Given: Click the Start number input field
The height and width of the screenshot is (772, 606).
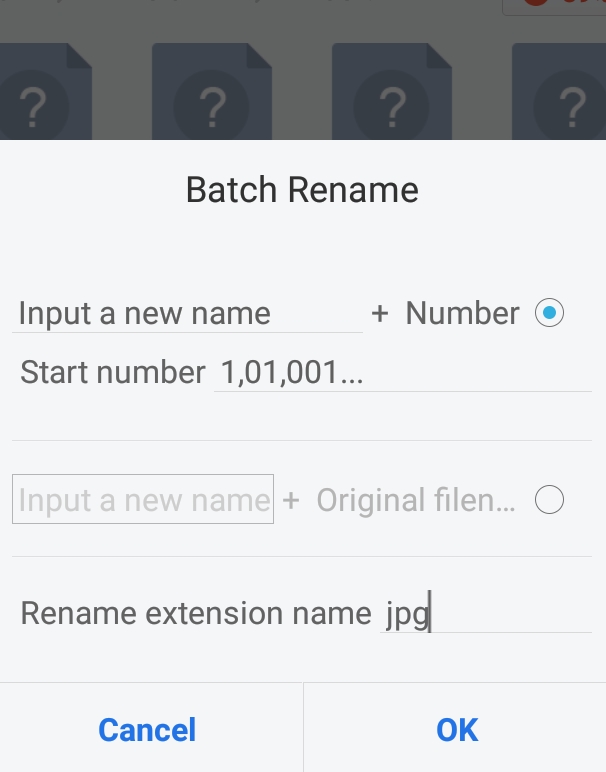Looking at the screenshot, I should tap(402, 373).
